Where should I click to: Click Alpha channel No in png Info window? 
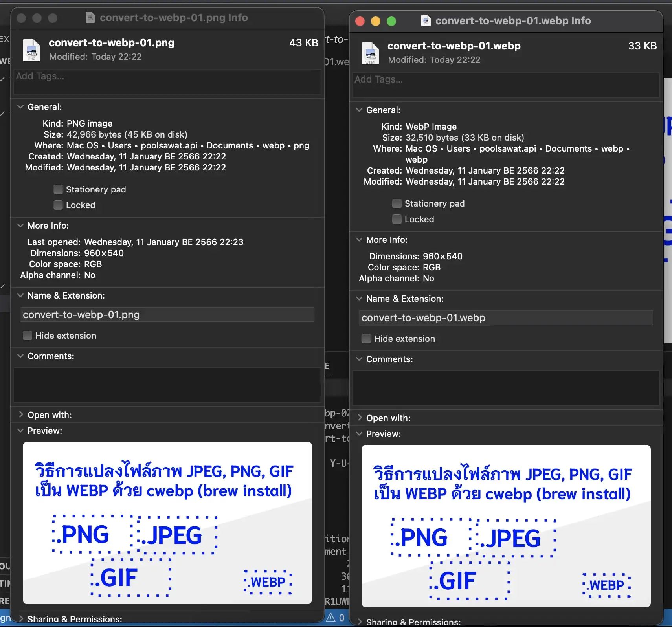pyautogui.click(x=90, y=275)
